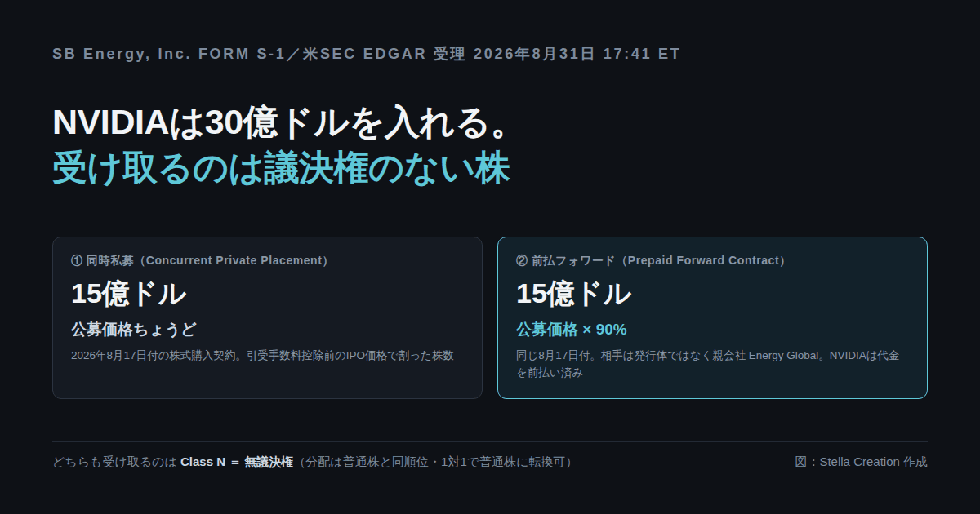Viewport: 980px width, 514px height.
Task: Select "15億ドル" in the 同時私募 card
Action: click(x=129, y=294)
